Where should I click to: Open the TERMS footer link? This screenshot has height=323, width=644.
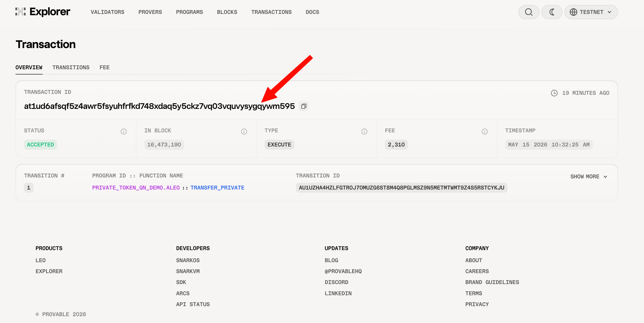click(x=473, y=293)
